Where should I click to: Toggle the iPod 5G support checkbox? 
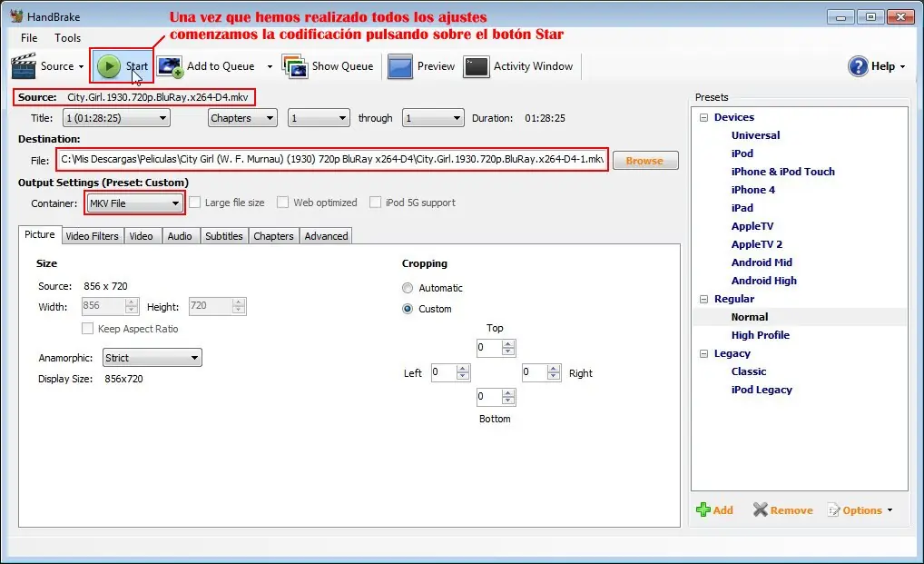[376, 203]
